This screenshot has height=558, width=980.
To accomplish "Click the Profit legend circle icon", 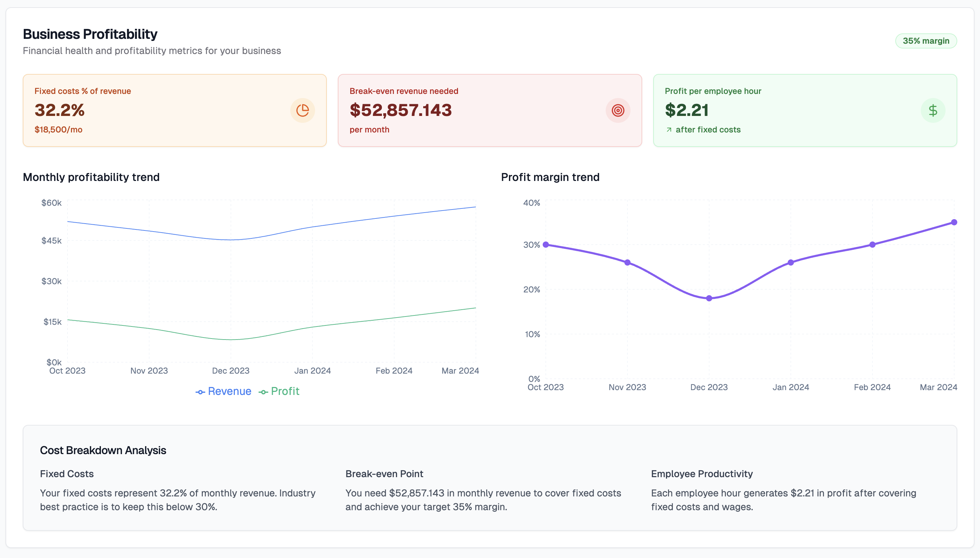I will [263, 391].
